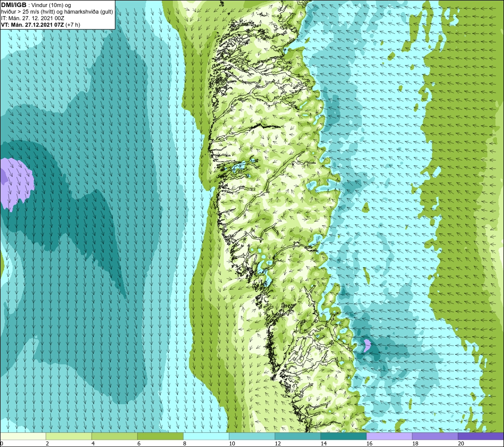
Task: Click the large purple high-wind patch at left edge
Action: [16, 184]
